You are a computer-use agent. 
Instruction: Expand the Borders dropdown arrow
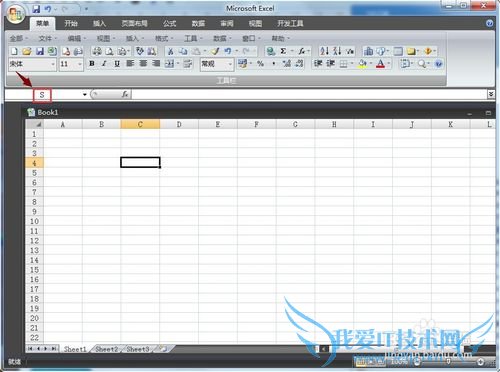[x=352, y=63]
